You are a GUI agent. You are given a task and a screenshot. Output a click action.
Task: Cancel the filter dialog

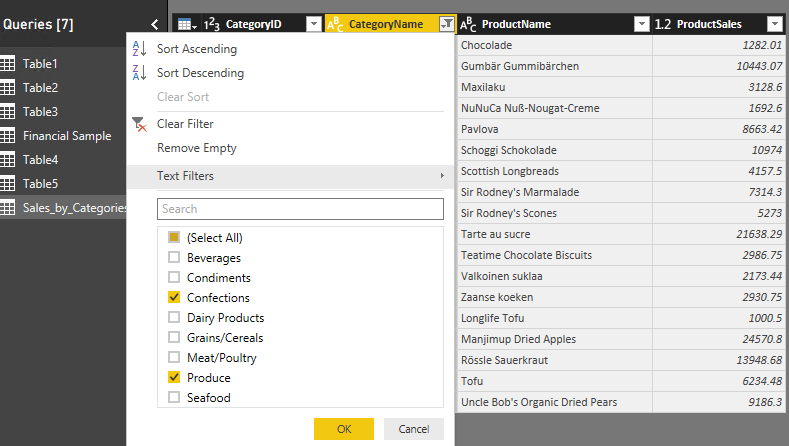point(414,429)
